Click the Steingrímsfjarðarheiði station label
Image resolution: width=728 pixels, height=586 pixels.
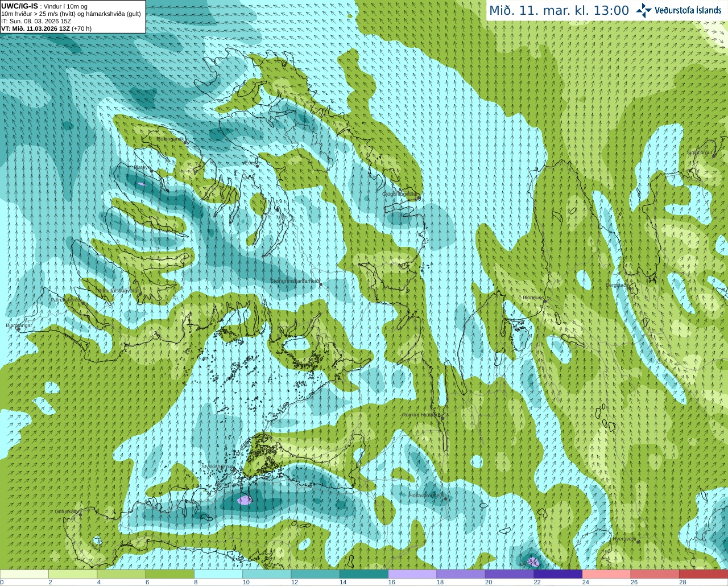(295, 281)
